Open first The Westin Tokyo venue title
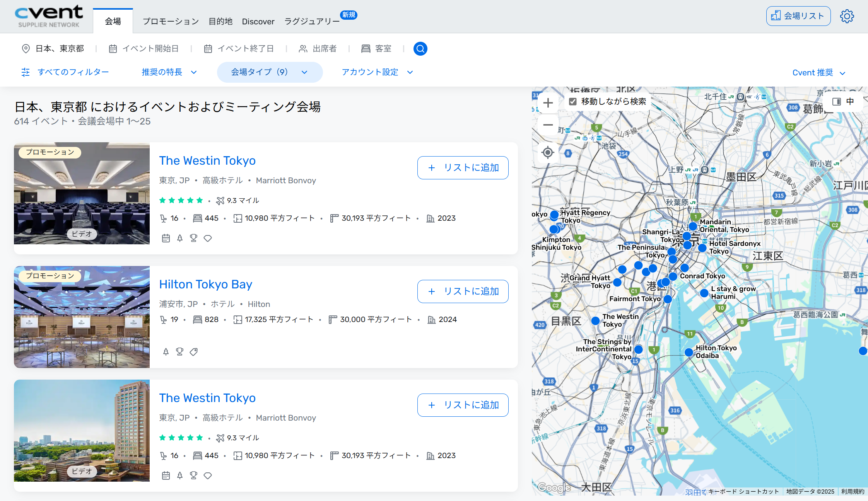The width and height of the screenshot is (868, 501). click(207, 161)
